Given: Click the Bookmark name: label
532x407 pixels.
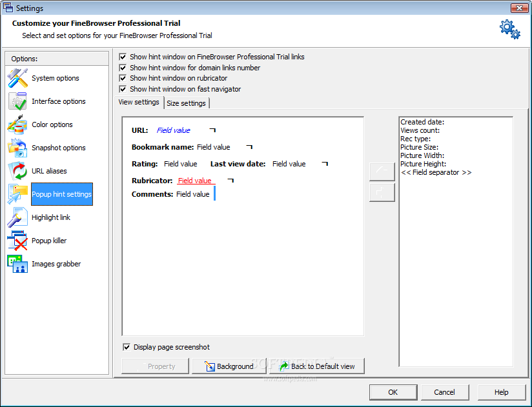Looking at the screenshot, I should pos(163,147).
